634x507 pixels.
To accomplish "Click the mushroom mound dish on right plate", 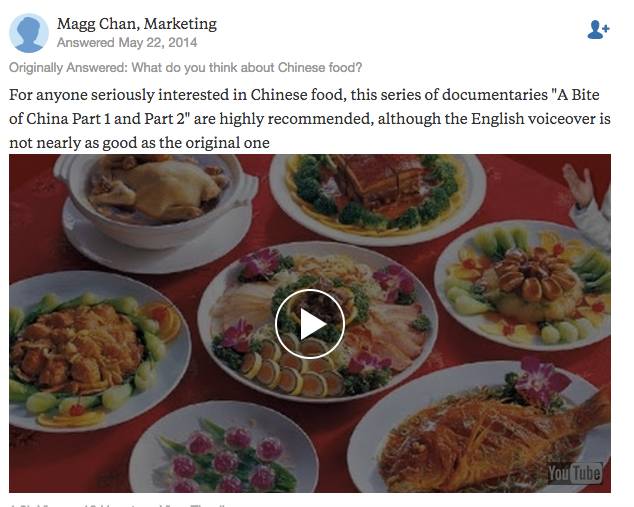I will (x=532, y=283).
